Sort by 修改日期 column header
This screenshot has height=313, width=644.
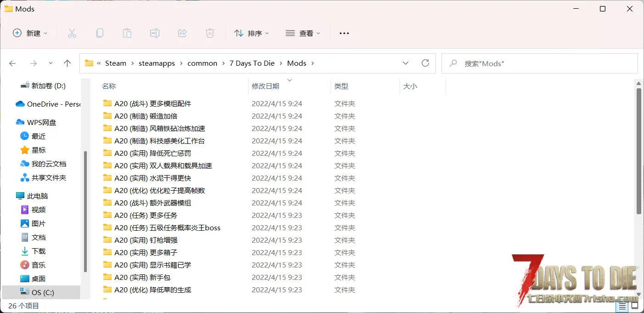pyautogui.click(x=266, y=86)
